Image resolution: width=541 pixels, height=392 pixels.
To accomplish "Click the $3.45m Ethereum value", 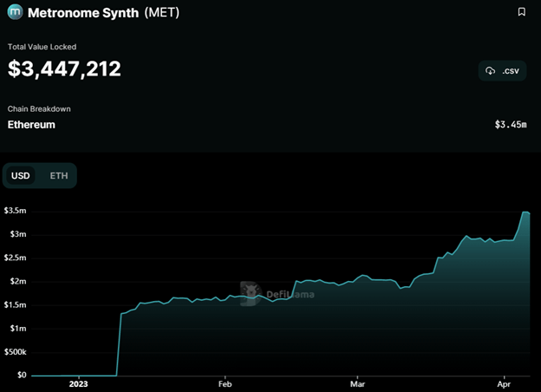I will [511, 125].
